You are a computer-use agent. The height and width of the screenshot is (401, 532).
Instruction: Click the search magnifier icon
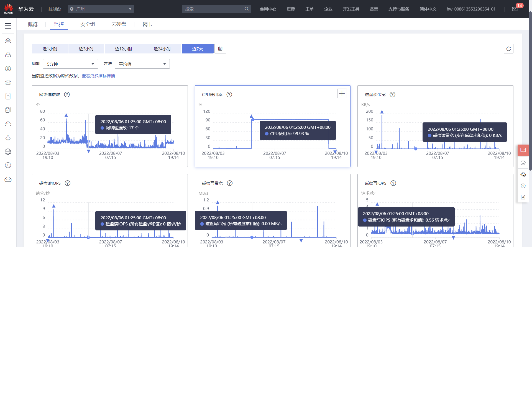click(246, 9)
